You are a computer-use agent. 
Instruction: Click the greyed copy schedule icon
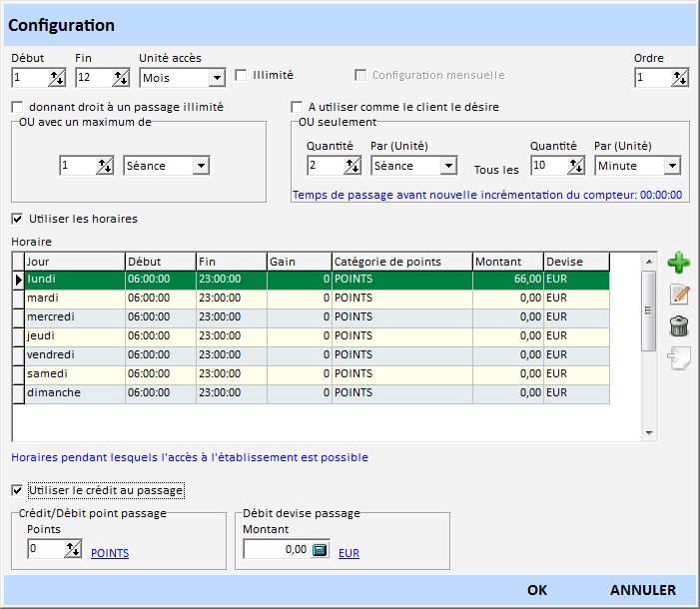pos(679,357)
